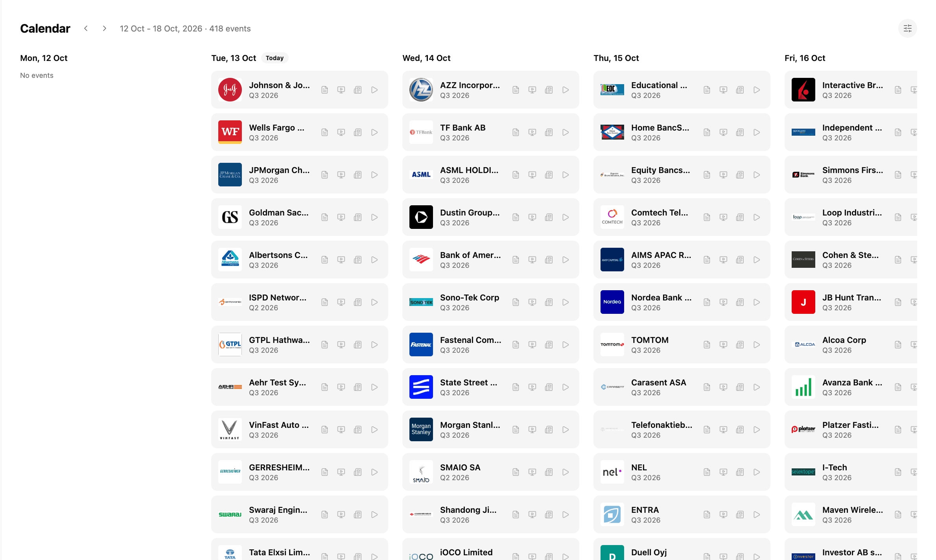Go to next week with right chevron
This screenshot has width=936, height=560.
[104, 28]
